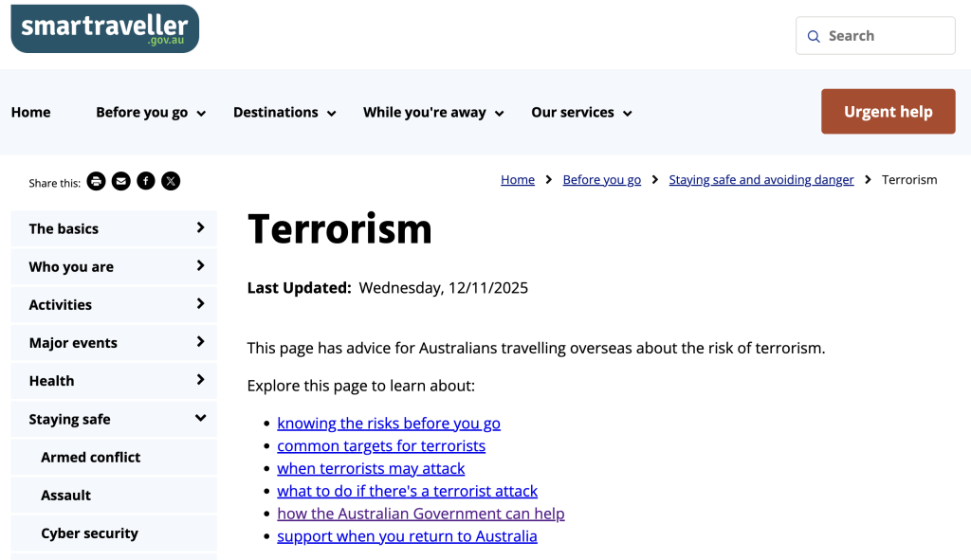Click the print share icon
The width and height of the screenshot is (971, 560).
[x=96, y=181]
